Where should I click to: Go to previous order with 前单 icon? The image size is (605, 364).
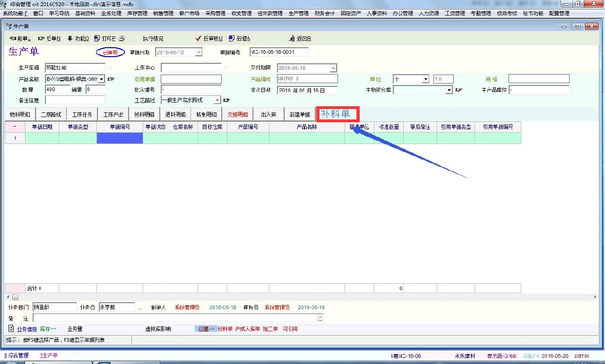(x=13, y=38)
